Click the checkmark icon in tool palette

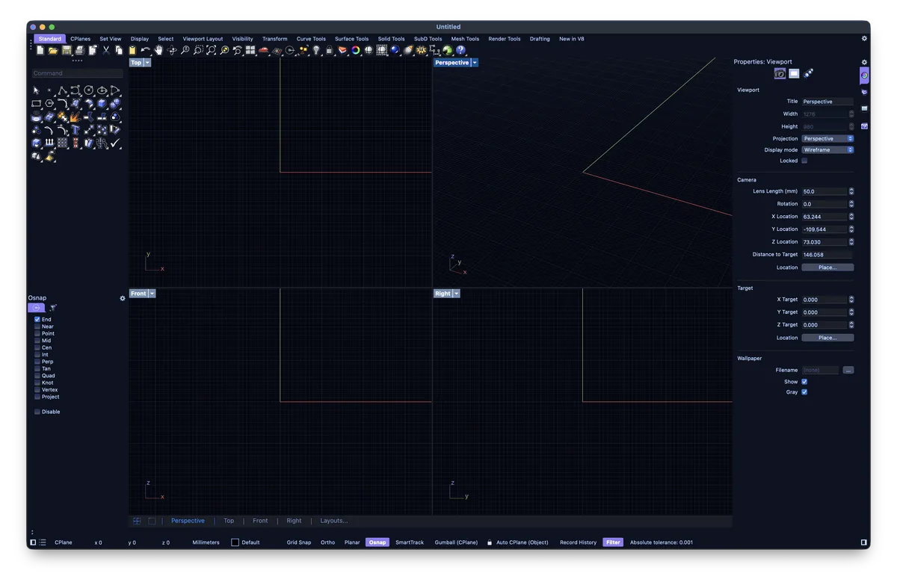115,143
